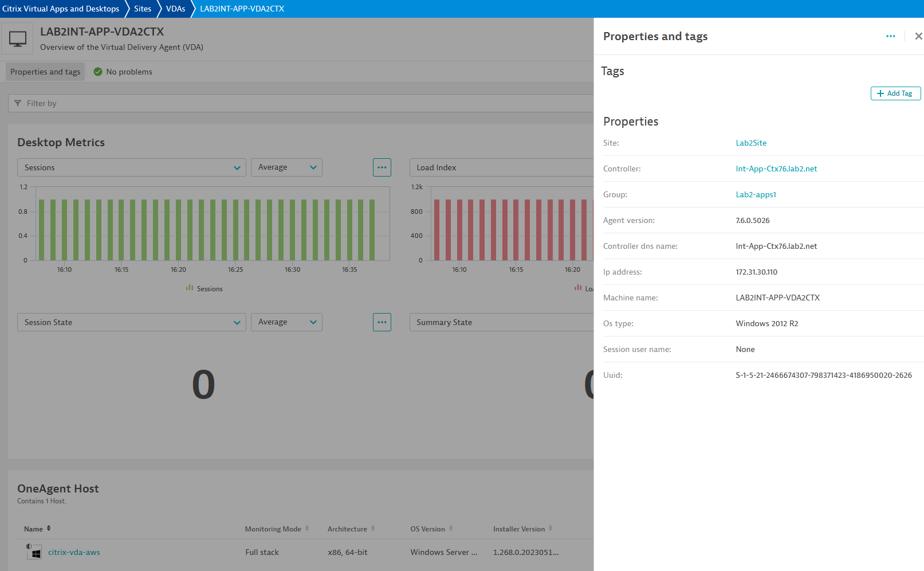
Task: Open the Load Index metric dropdown
Action: pyautogui.click(x=501, y=167)
